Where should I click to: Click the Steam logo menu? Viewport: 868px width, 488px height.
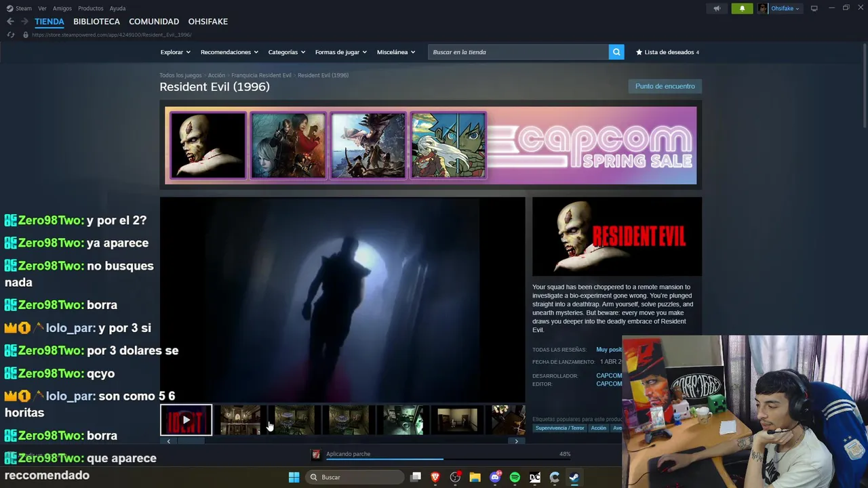click(x=8, y=8)
